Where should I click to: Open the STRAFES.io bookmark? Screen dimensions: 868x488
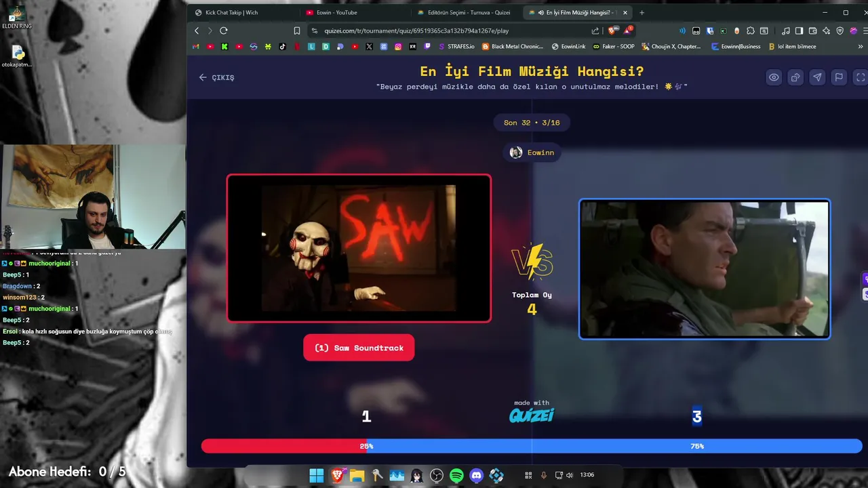[456, 47]
